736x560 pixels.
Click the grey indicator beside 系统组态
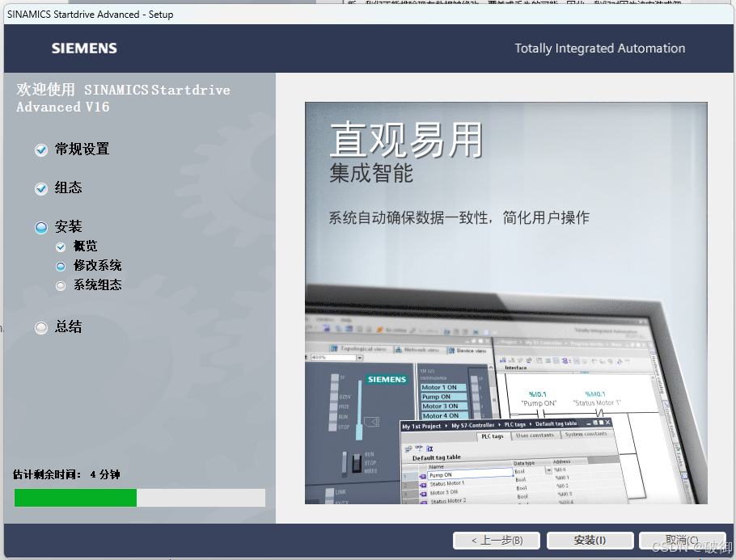coord(61,285)
